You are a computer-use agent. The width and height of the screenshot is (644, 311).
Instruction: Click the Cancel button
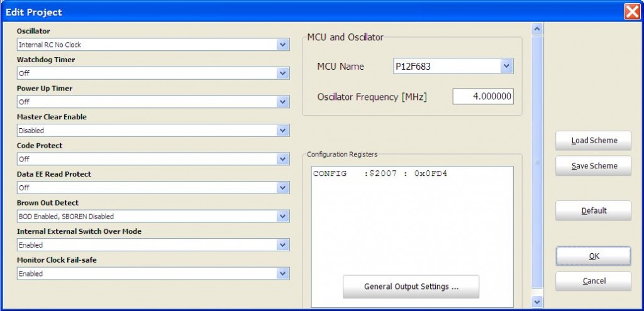pos(593,281)
